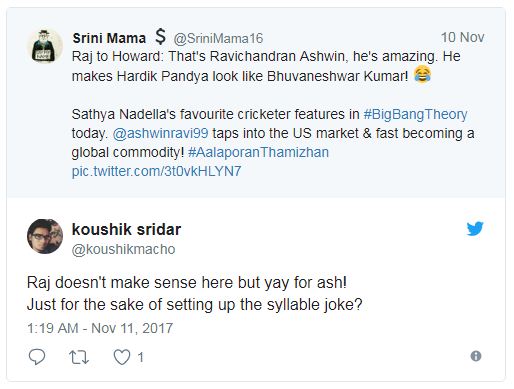Open the @ashwinravi99 mention link
The height and width of the screenshot is (389, 514).
pyautogui.click(x=160, y=133)
